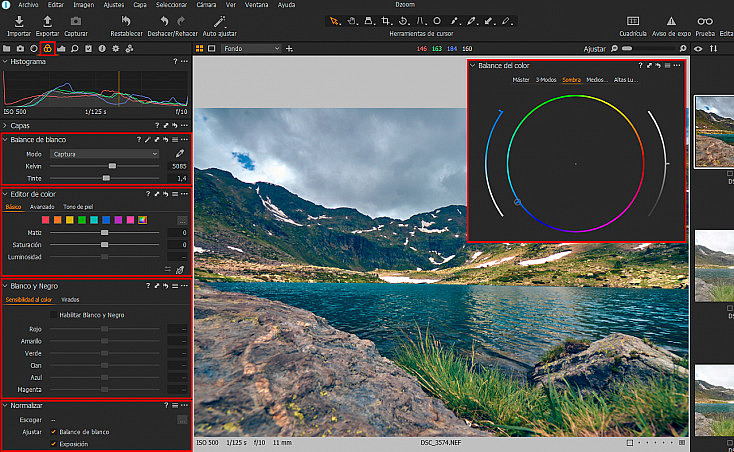Select the keystone cursor tool
This screenshot has height=452, width=734.
point(420,21)
